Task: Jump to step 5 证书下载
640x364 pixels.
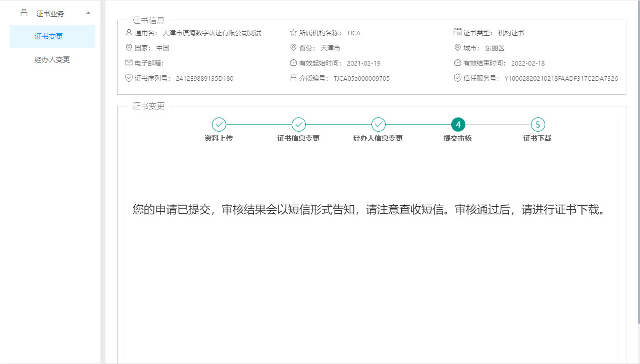Action: click(x=538, y=125)
